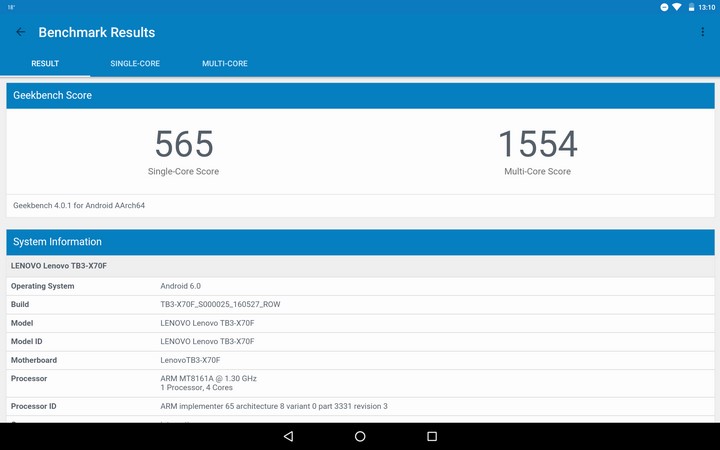
Task: Switch to the SINGLE-CORE tab
Action: pyautogui.click(x=135, y=63)
